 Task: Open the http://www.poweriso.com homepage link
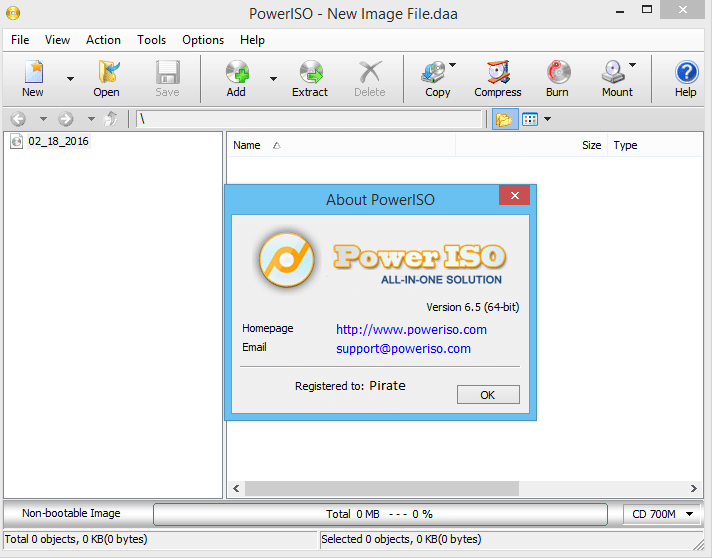tap(411, 330)
